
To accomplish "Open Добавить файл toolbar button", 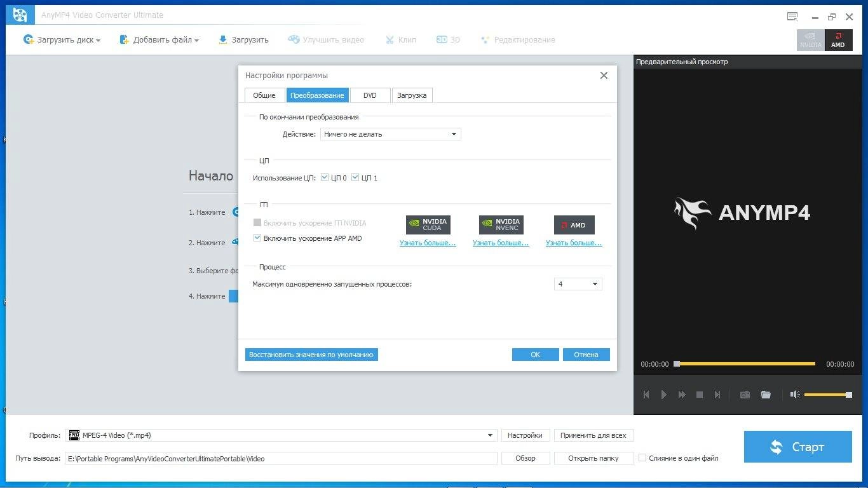I will coord(159,40).
